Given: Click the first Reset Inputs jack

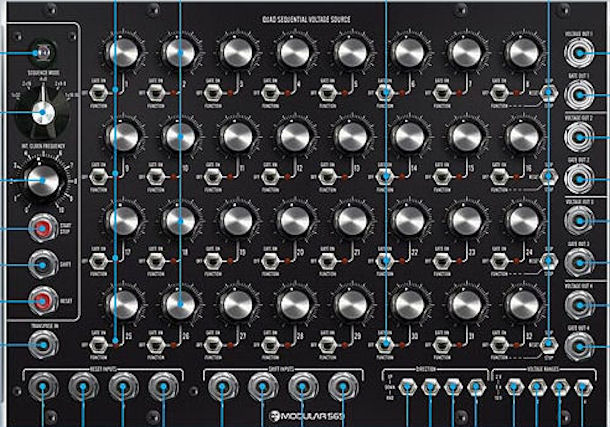Looking at the screenshot, I should pyautogui.click(x=45, y=386).
